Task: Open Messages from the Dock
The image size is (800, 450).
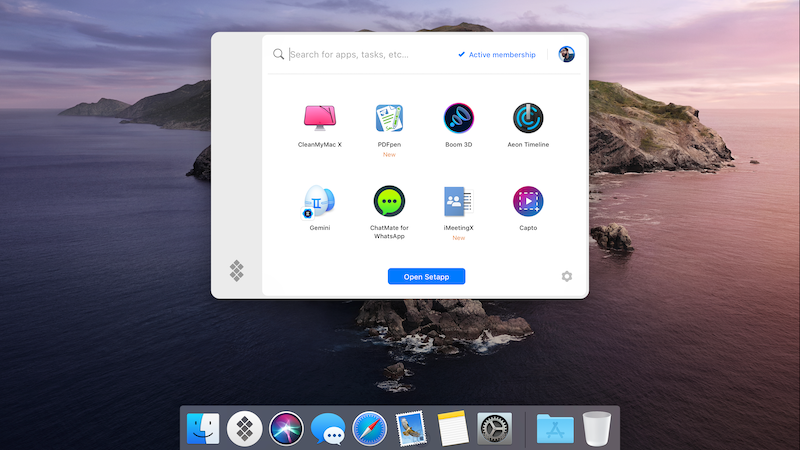Action: 328,429
